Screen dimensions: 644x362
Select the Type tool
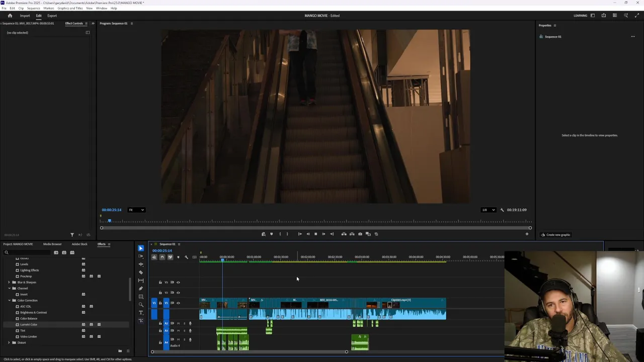click(x=141, y=313)
